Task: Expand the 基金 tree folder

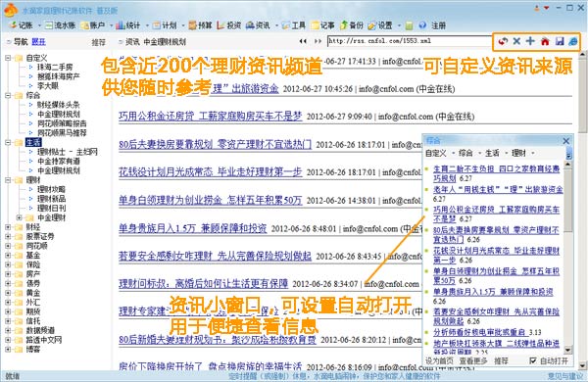Action: (x=8, y=256)
